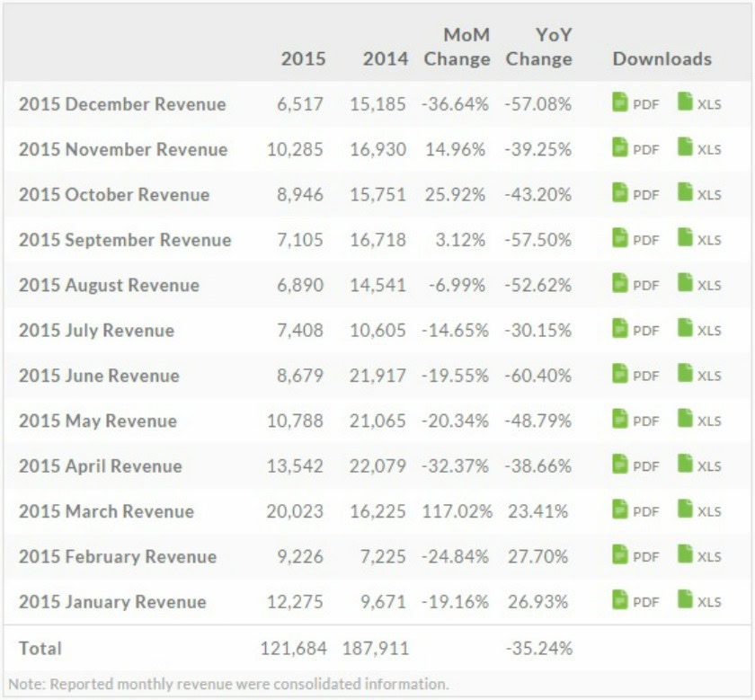755x700 pixels.
Task: Download August 2015 revenue XLS file
Action: pyautogui.click(x=699, y=285)
